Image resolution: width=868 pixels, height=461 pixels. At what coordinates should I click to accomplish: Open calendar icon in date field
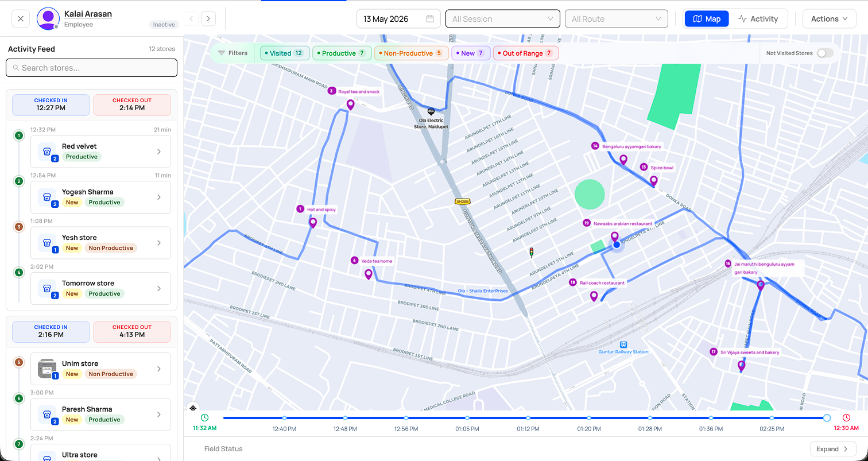(x=430, y=19)
